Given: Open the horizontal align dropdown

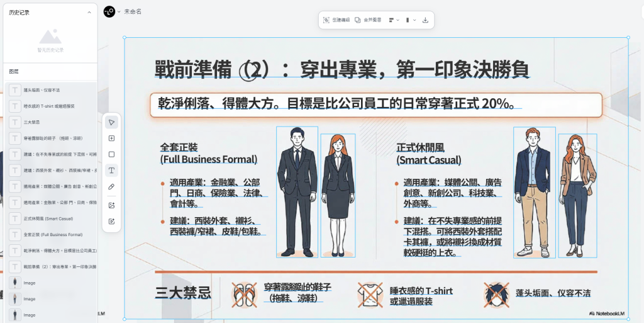Looking at the screenshot, I should [394, 20].
